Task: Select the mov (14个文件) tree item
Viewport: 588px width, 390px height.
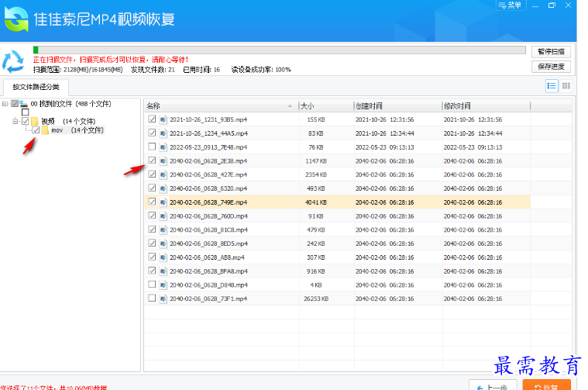Action: click(77, 130)
